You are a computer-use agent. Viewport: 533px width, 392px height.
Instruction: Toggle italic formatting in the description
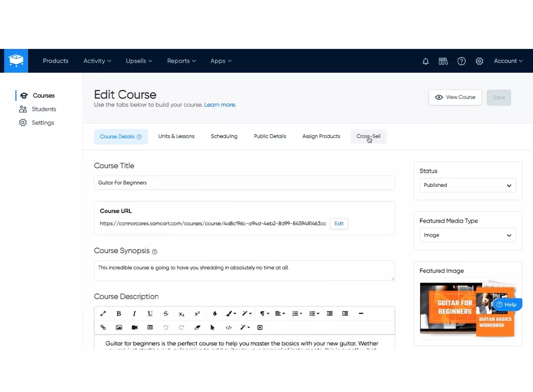pos(134,314)
